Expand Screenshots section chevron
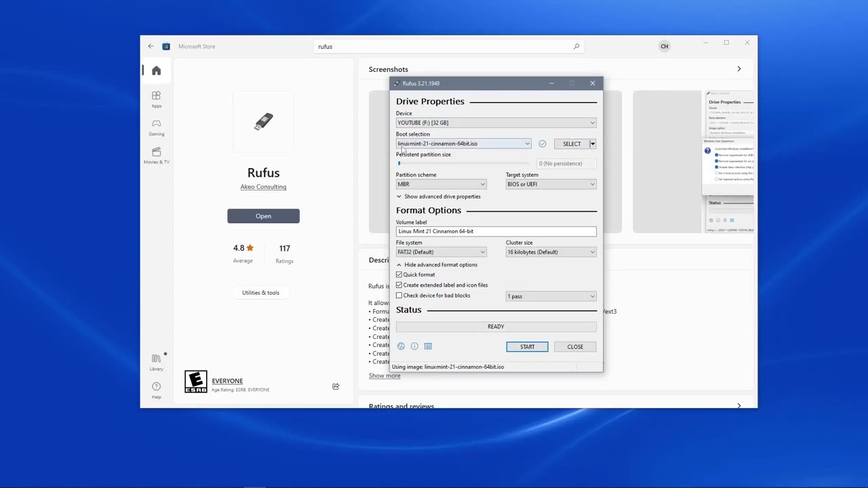The image size is (868, 488). [739, 69]
